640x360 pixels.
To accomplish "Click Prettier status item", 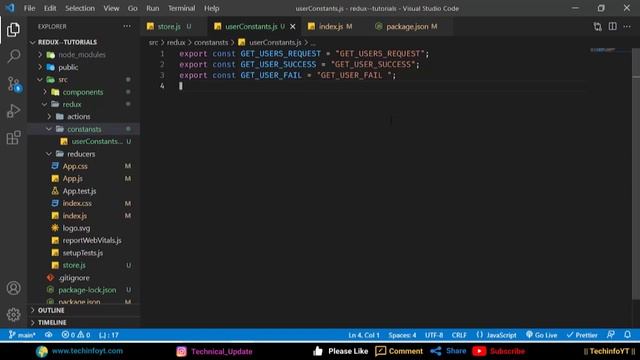I will tap(582, 335).
